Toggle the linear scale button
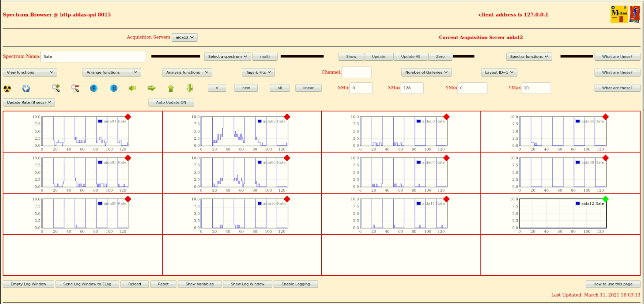The image size is (644, 304). (x=308, y=88)
